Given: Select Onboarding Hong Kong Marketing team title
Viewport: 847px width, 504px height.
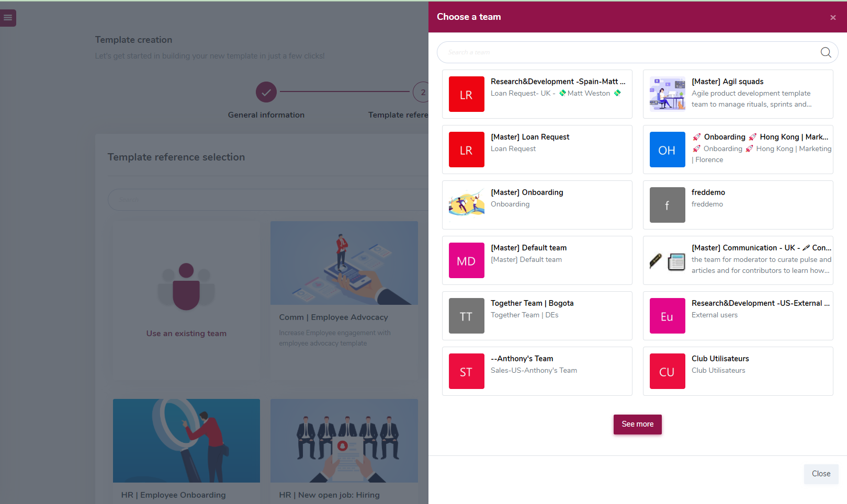Looking at the screenshot, I should pos(760,137).
